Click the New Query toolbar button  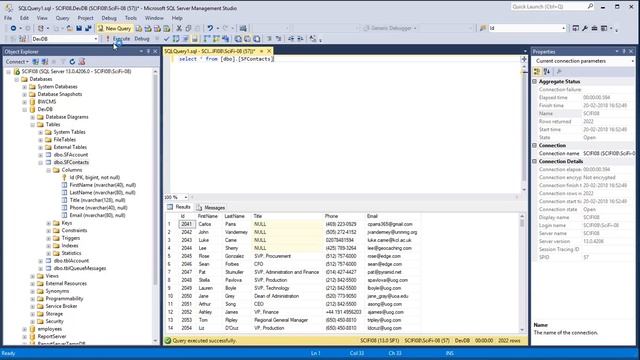point(114,28)
